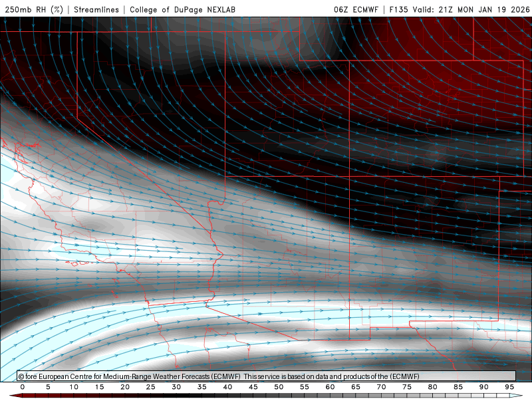The height and width of the screenshot is (399, 532).
Task: Click the '5' label on the color scale
Action: click(48, 387)
